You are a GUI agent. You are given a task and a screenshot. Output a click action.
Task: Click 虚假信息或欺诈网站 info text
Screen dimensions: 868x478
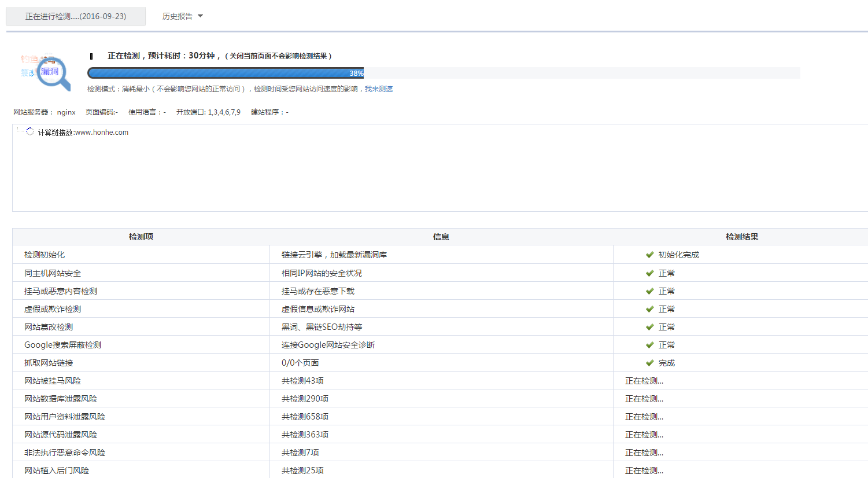pyautogui.click(x=318, y=309)
